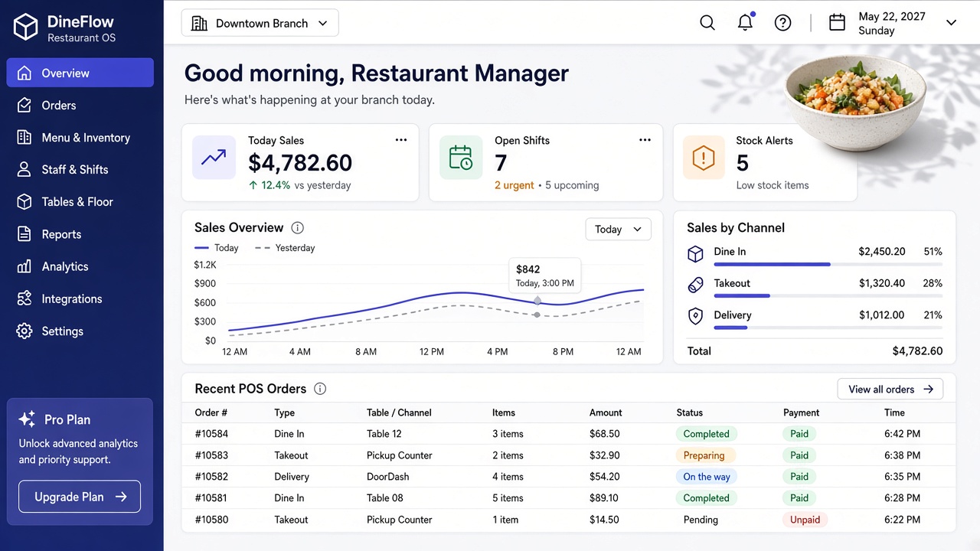Viewport: 980px width, 551px height.
Task: Click the Tables & Floor cube icon
Action: point(24,201)
